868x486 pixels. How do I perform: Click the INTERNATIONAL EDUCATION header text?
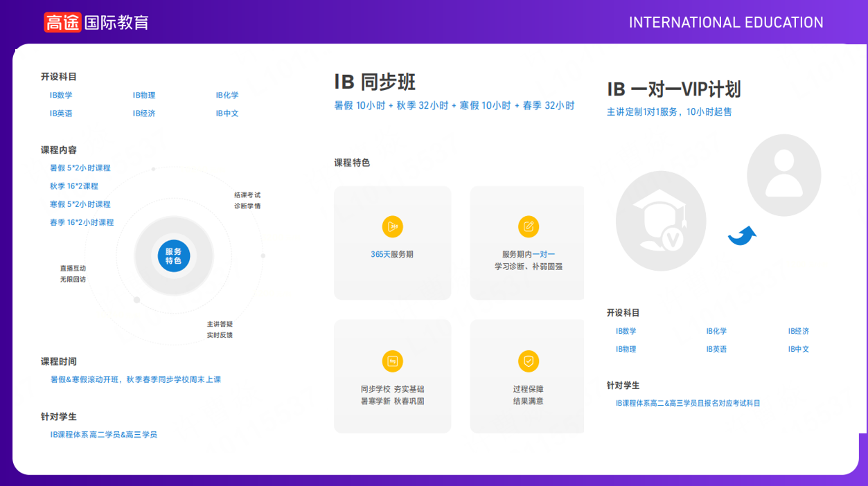(726, 23)
